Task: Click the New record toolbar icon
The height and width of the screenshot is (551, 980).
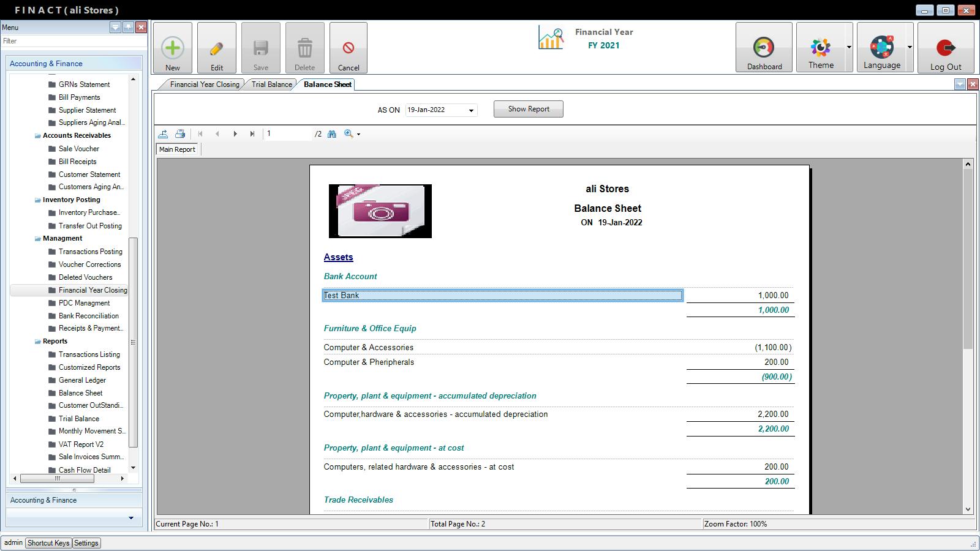Action: 173,48
